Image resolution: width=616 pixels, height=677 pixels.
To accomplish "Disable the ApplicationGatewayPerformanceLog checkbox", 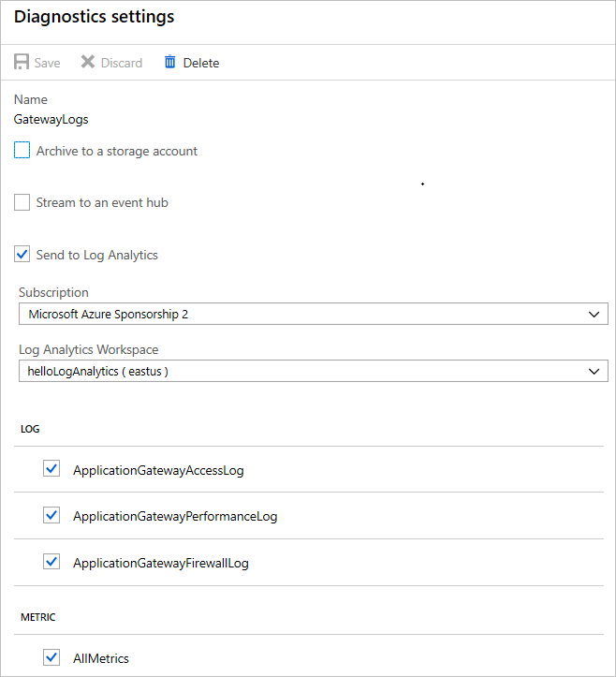I will point(51,515).
